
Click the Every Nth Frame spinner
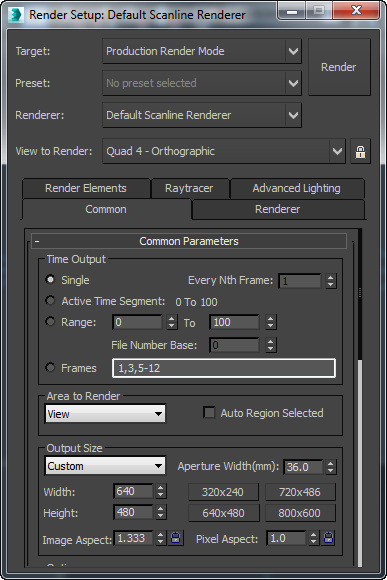pos(330,281)
